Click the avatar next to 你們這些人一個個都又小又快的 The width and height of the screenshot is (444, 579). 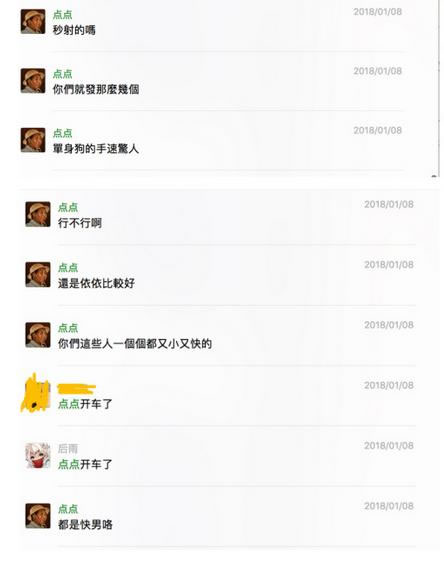pos(38,335)
